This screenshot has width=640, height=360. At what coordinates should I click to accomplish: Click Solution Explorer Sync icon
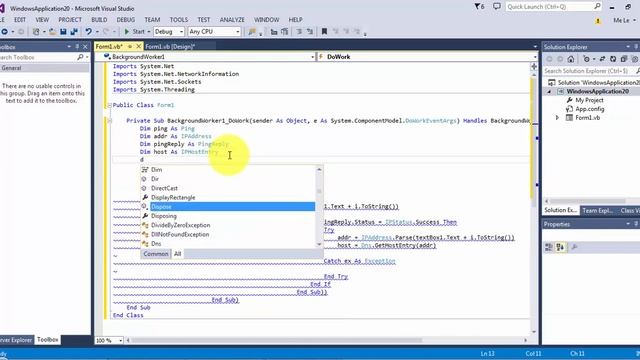pos(602,59)
